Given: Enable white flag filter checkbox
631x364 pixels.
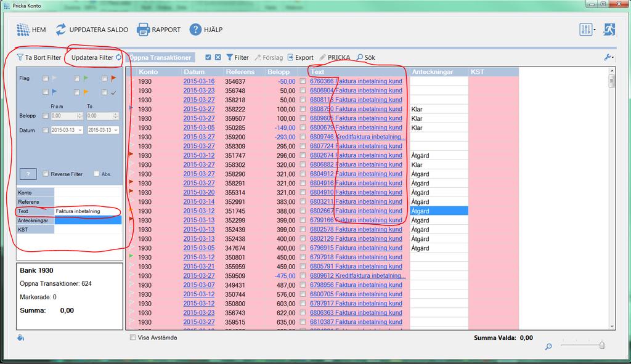Looking at the screenshot, I should [x=46, y=78].
